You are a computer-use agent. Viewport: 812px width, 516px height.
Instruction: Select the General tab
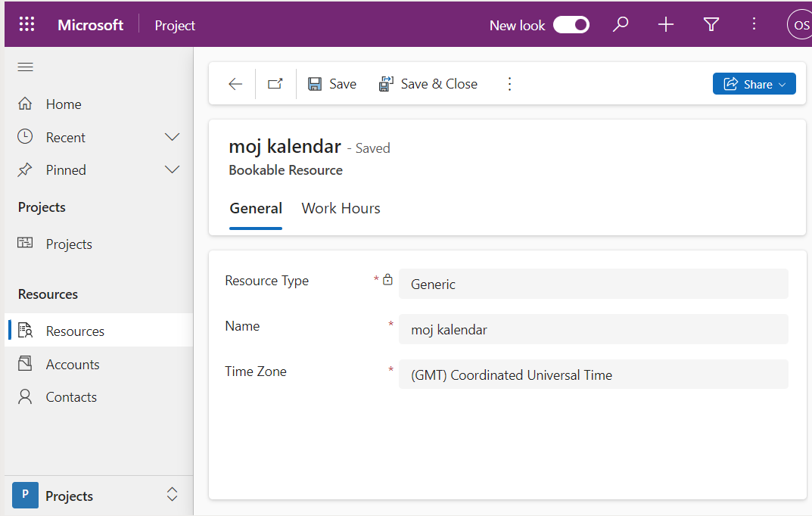(x=256, y=208)
